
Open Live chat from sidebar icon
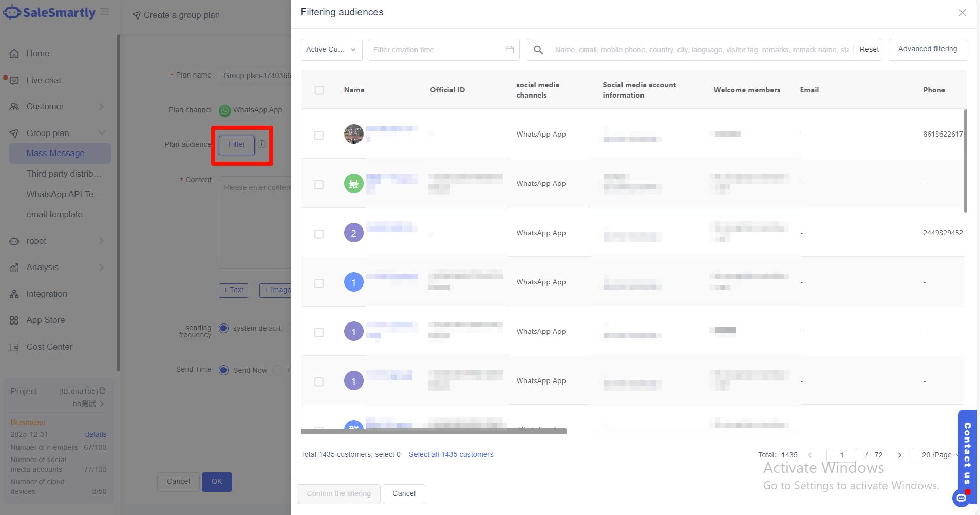point(14,81)
